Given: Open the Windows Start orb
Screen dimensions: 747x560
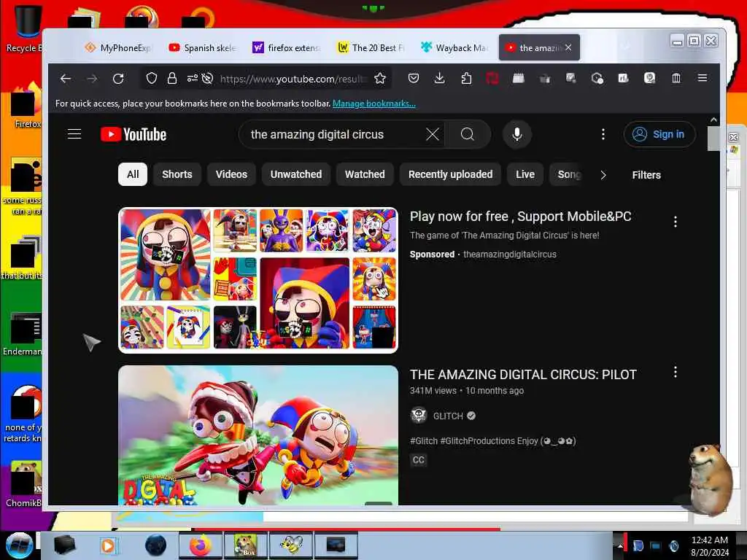Looking at the screenshot, I should click(x=19, y=545).
